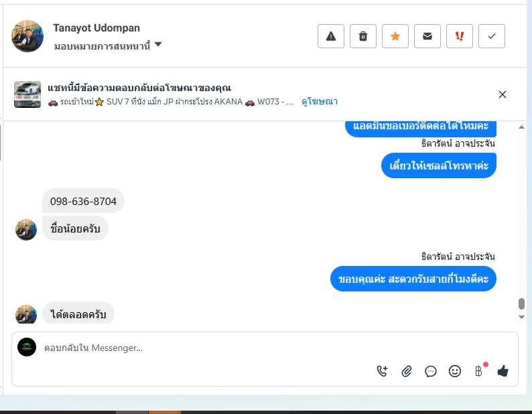Attach a file with paperclip icon

(407, 371)
